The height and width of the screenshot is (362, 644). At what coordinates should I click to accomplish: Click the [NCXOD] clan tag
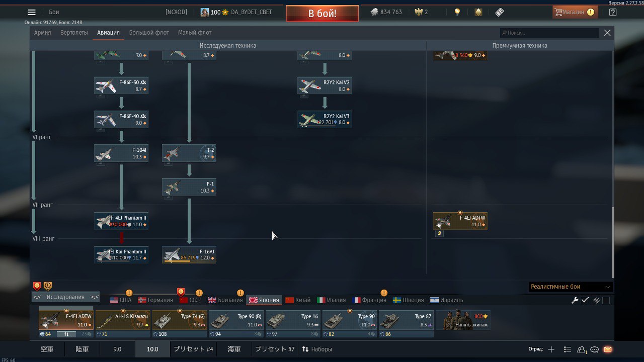[176, 12]
